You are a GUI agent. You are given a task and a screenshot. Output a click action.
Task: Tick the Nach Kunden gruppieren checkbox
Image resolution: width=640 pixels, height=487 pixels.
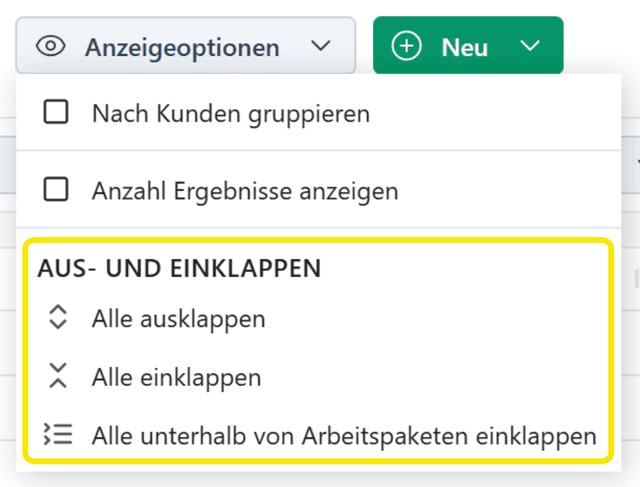[x=56, y=113]
